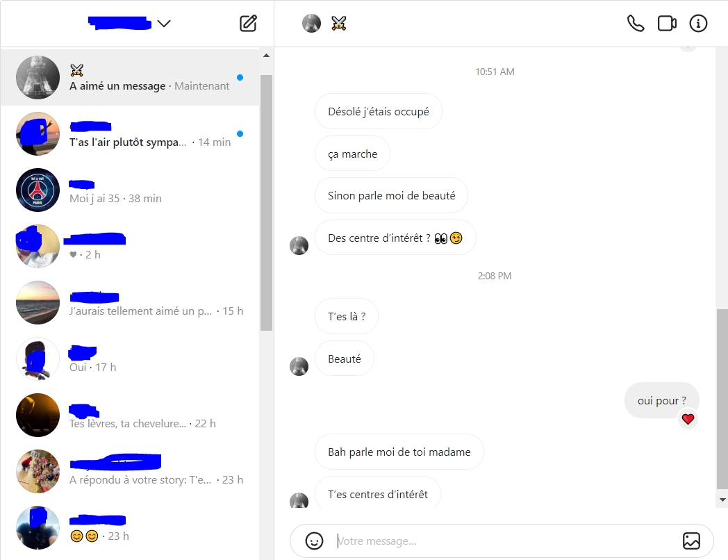Attach a photo using the image icon
Viewport: 728px width, 560px height.
691,541
